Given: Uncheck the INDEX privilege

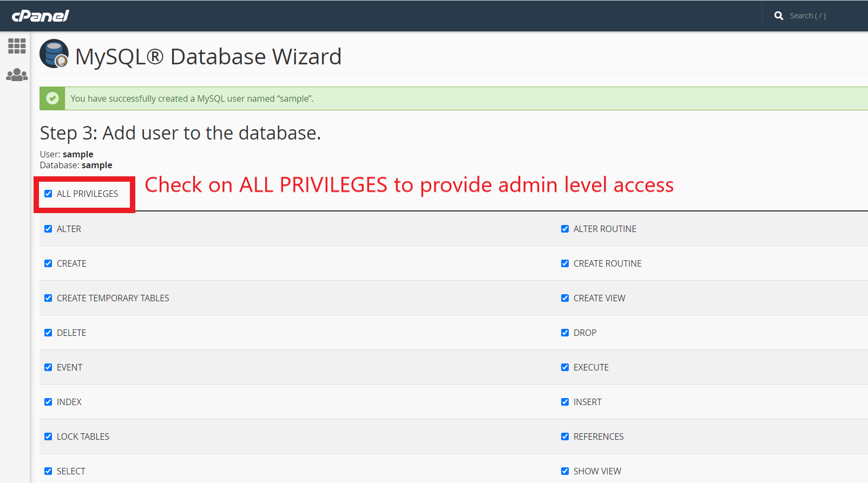Looking at the screenshot, I should (x=48, y=402).
